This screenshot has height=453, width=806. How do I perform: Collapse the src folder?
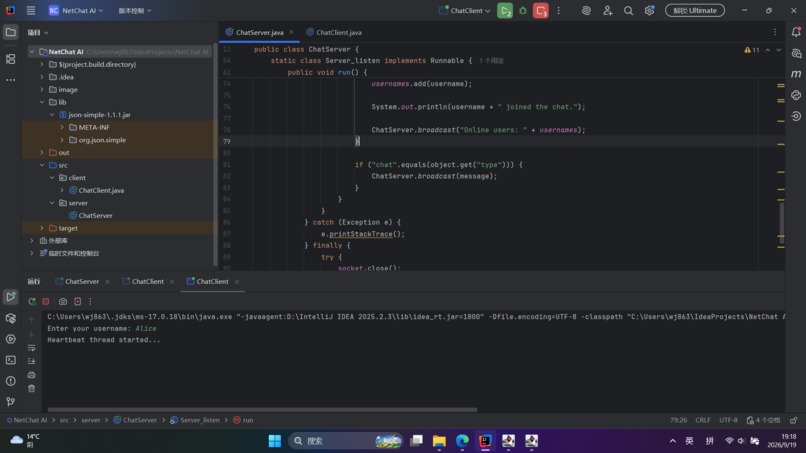(x=42, y=165)
